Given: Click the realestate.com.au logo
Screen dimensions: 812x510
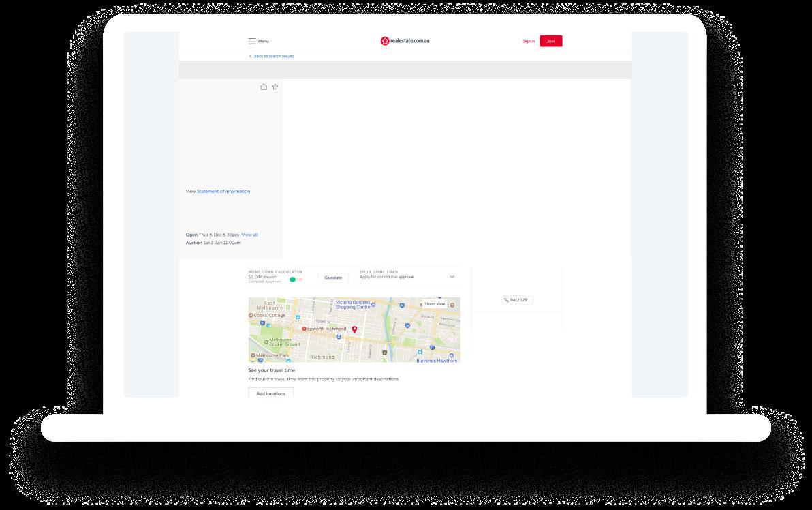Looking at the screenshot, I should [405, 41].
